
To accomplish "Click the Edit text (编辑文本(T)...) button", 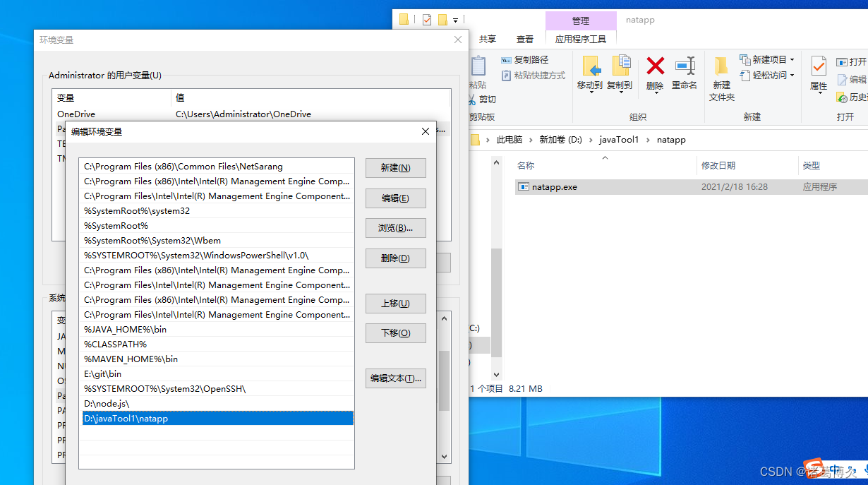I will click(x=395, y=378).
